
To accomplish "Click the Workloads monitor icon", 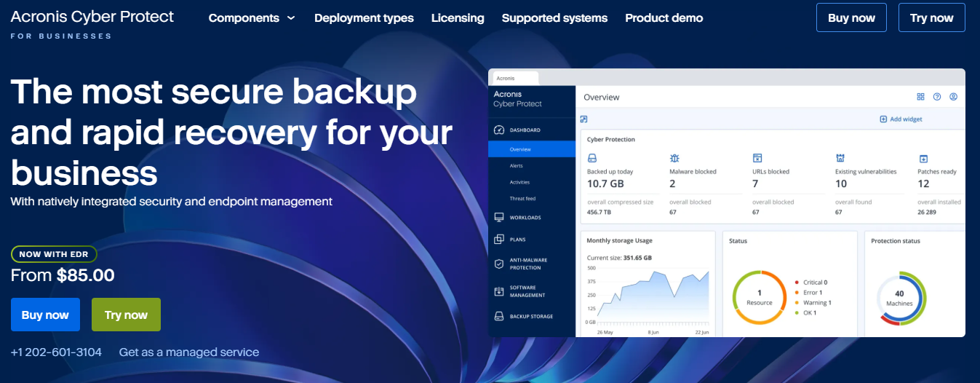I will coord(498,218).
